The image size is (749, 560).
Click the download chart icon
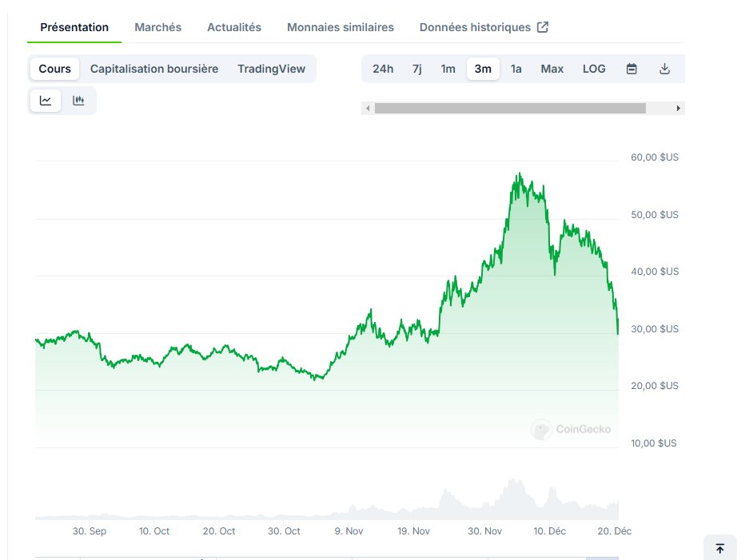pos(665,69)
